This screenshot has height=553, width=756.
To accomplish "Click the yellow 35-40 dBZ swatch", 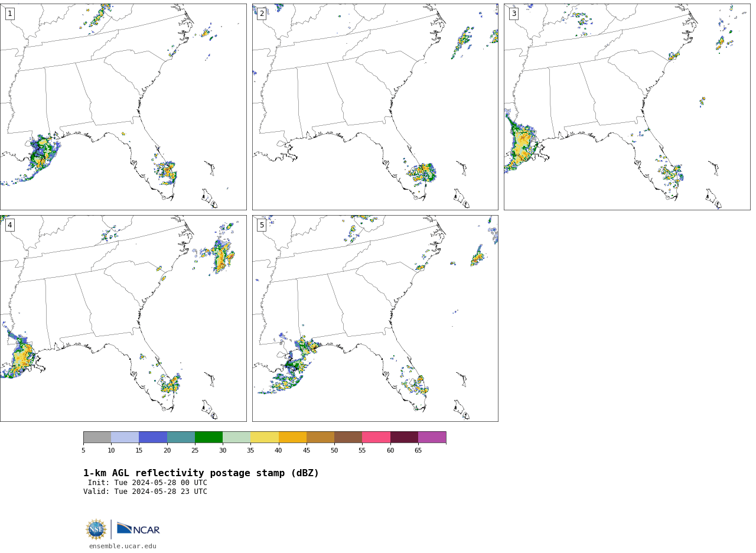I will (x=265, y=437).
